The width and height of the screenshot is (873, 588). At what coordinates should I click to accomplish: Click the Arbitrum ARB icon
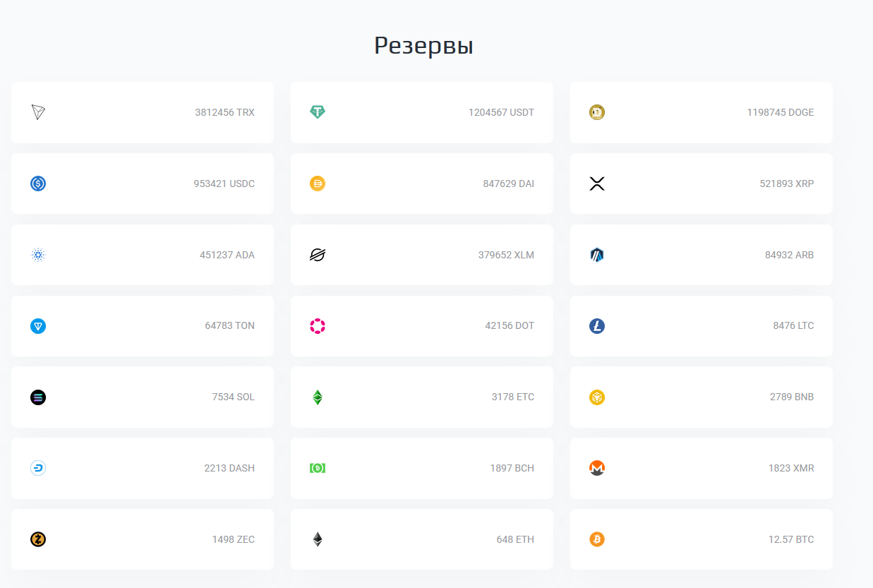coord(597,255)
